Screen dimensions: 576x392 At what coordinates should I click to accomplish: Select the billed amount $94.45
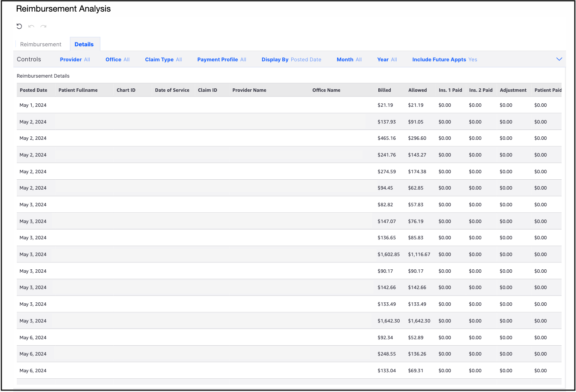point(385,188)
